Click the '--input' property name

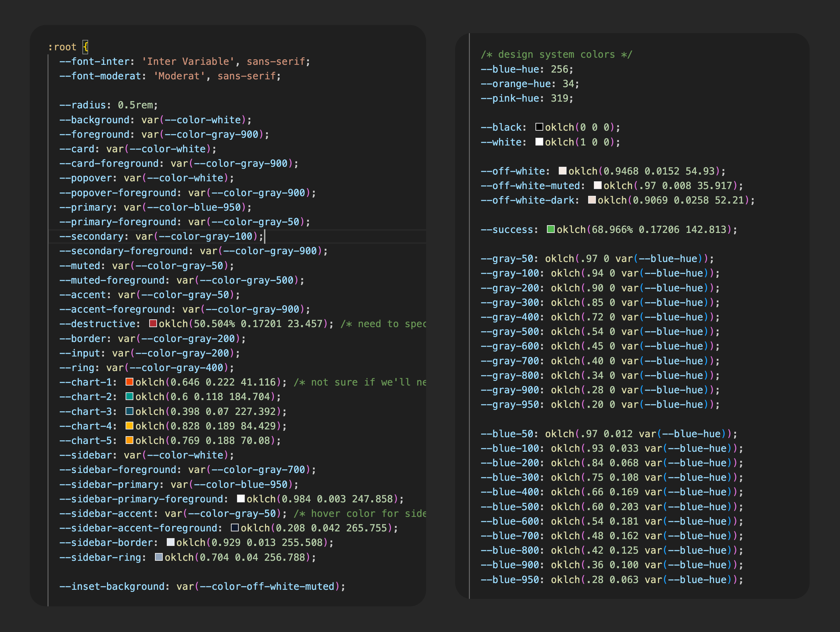click(80, 353)
